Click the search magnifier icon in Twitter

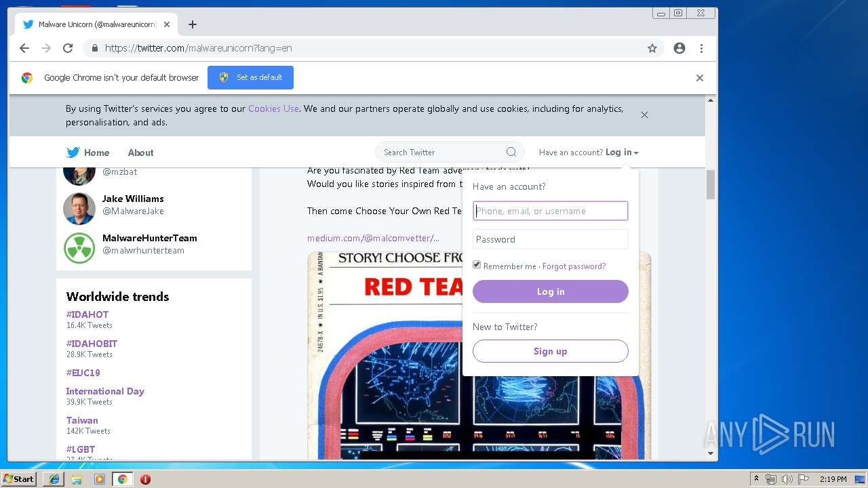coord(511,152)
